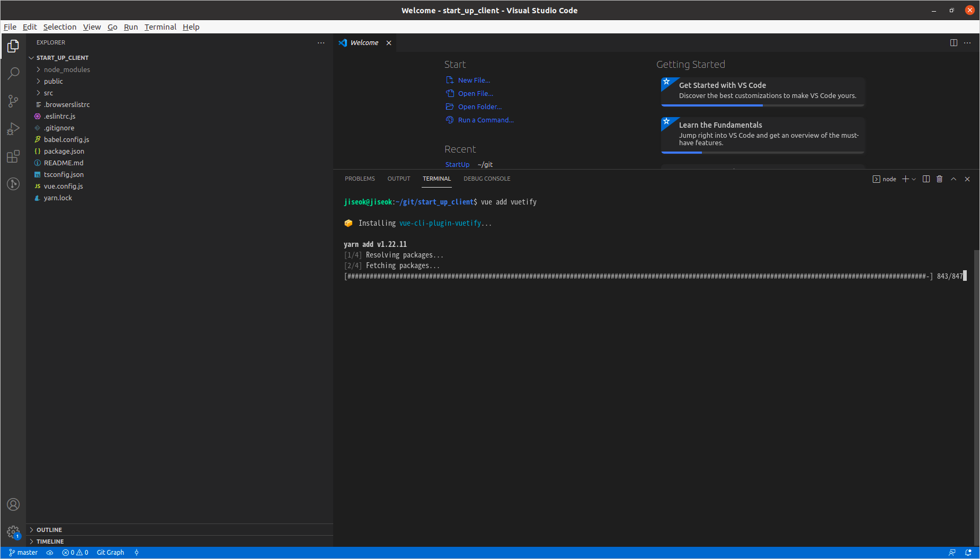Image resolution: width=980 pixels, height=559 pixels.
Task: Open the Run and Debug view
Action: (13, 129)
